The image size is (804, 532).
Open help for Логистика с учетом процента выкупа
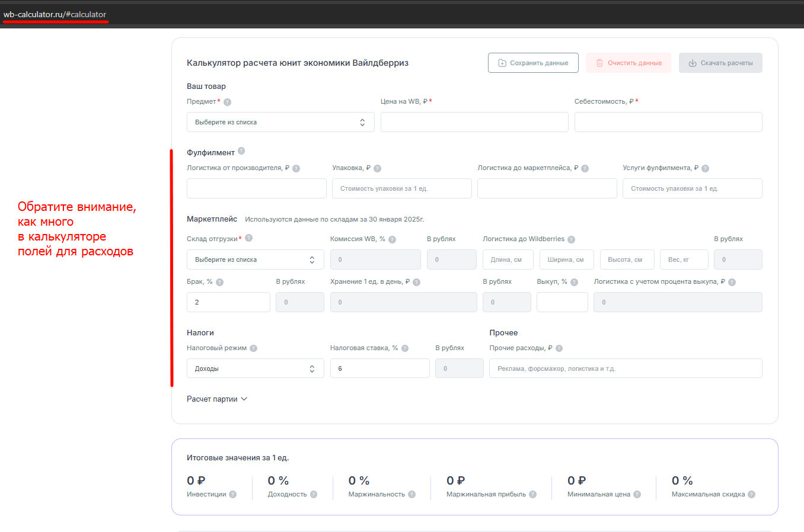732,282
